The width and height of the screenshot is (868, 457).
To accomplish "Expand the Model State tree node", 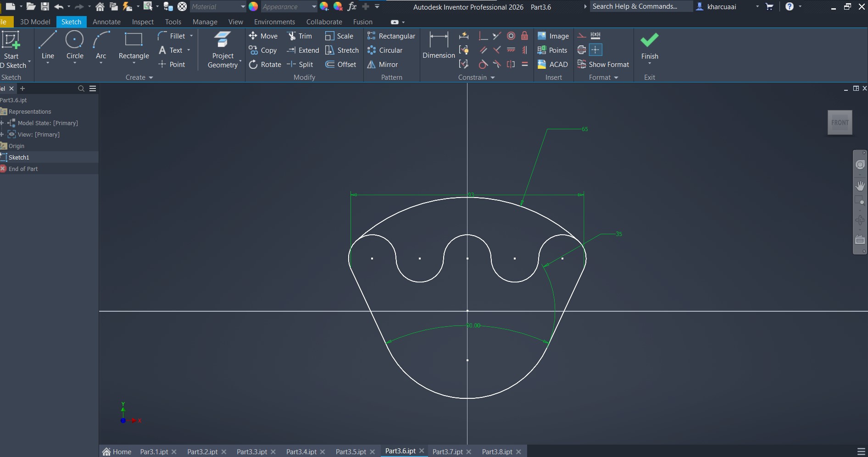I will (2, 123).
